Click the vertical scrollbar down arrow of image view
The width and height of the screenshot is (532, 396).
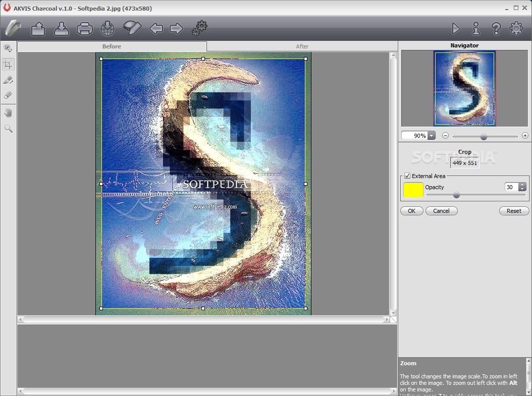point(393,313)
